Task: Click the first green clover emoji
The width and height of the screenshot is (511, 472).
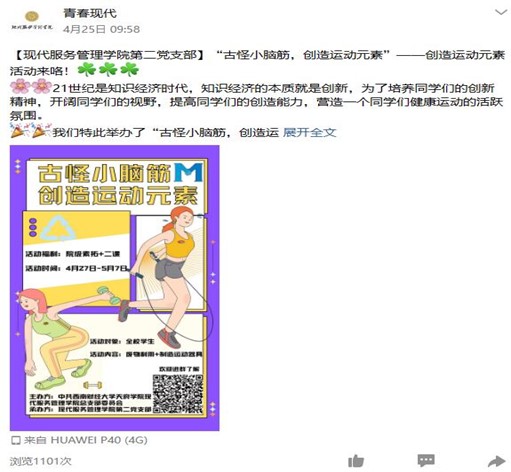Action: (x=87, y=70)
